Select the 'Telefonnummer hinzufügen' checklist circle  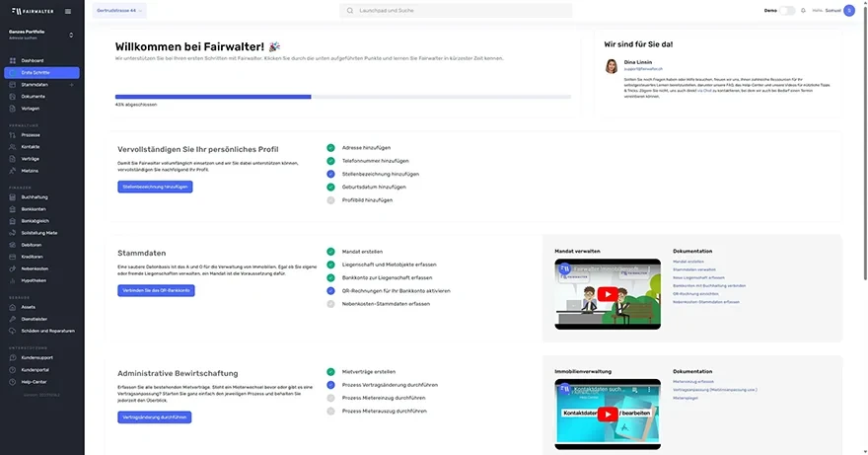click(x=330, y=161)
